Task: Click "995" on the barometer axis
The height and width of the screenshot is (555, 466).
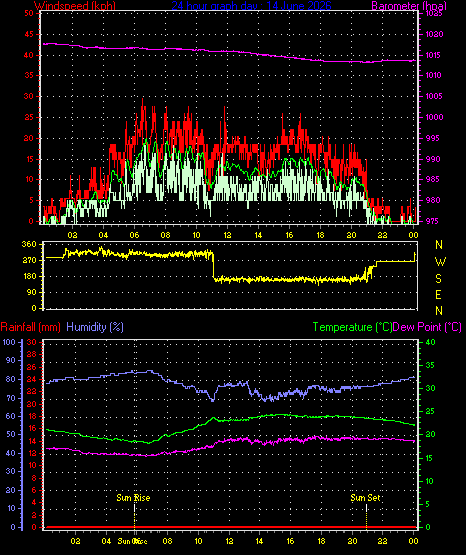Action: click(434, 138)
